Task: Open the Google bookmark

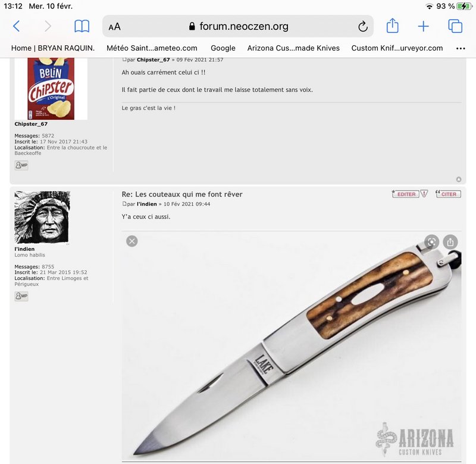Action: 223,48
